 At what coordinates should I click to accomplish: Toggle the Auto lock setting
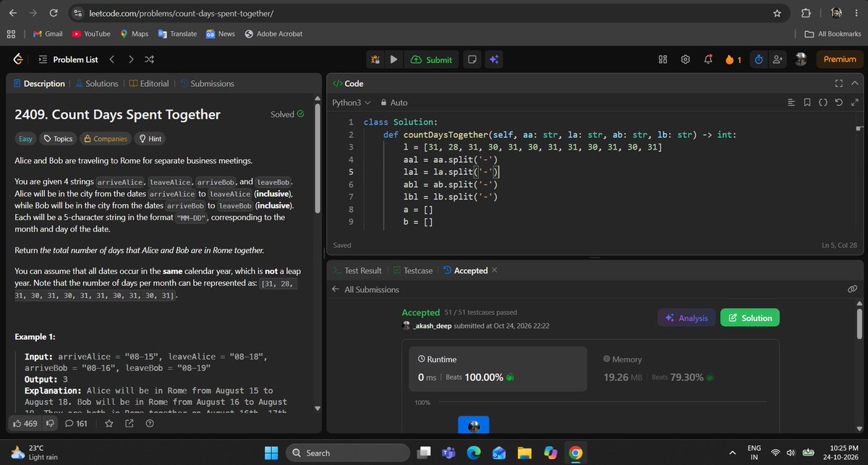click(393, 103)
